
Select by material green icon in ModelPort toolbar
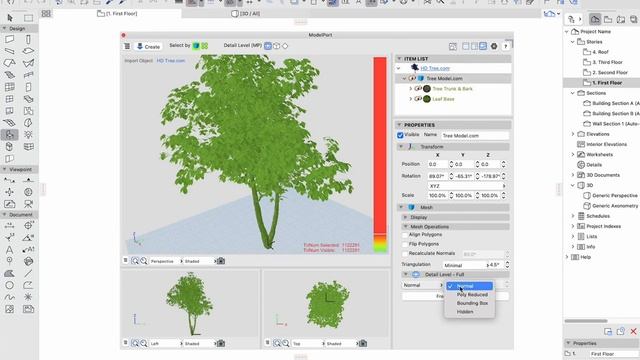click(x=204, y=46)
